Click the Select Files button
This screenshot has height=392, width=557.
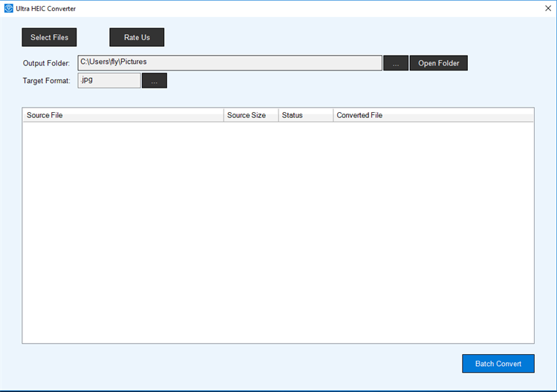[49, 37]
